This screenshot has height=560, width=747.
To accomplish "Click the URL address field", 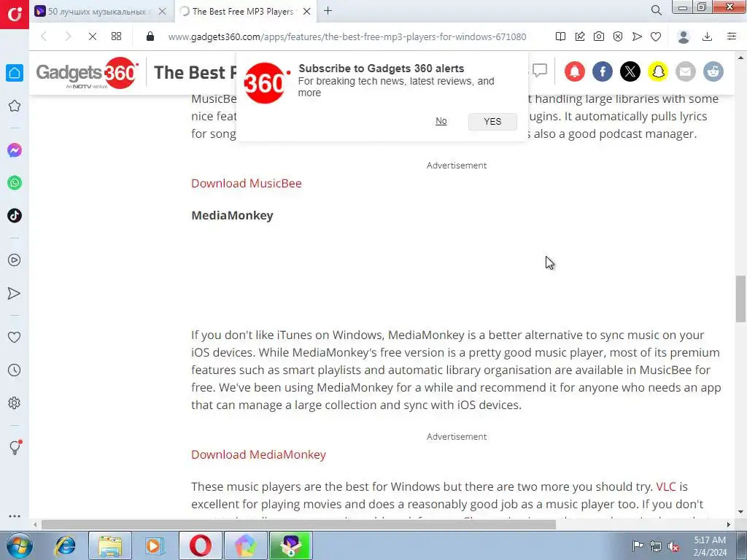I will coord(347,36).
